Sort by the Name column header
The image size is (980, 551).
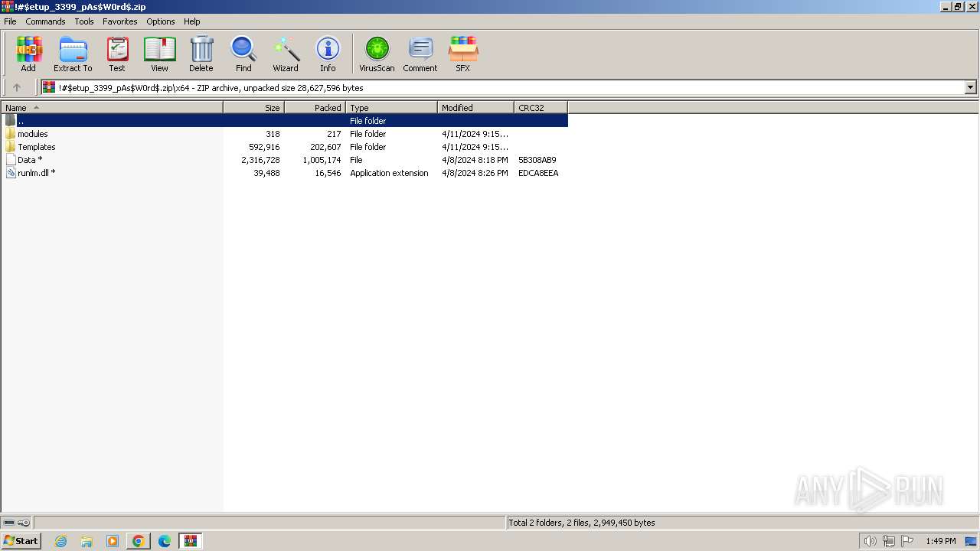(x=112, y=108)
